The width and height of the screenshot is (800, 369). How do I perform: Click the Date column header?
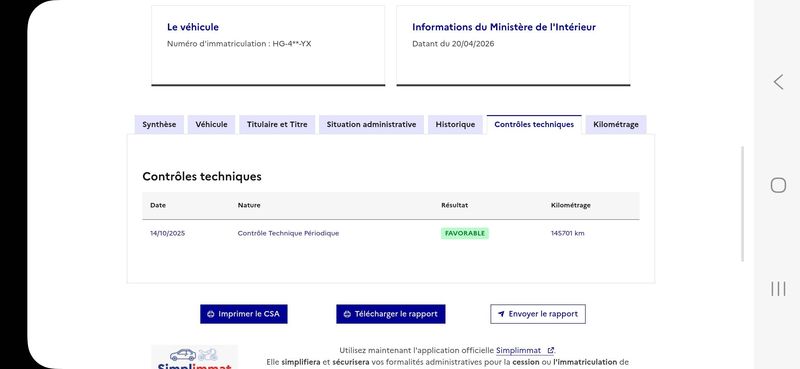click(158, 205)
